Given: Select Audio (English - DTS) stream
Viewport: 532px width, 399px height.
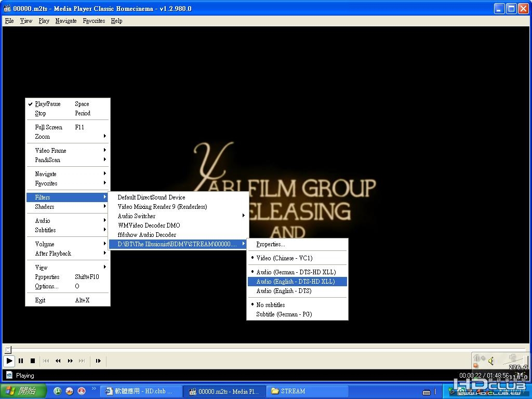Looking at the screenshot, I should [297, 291].
